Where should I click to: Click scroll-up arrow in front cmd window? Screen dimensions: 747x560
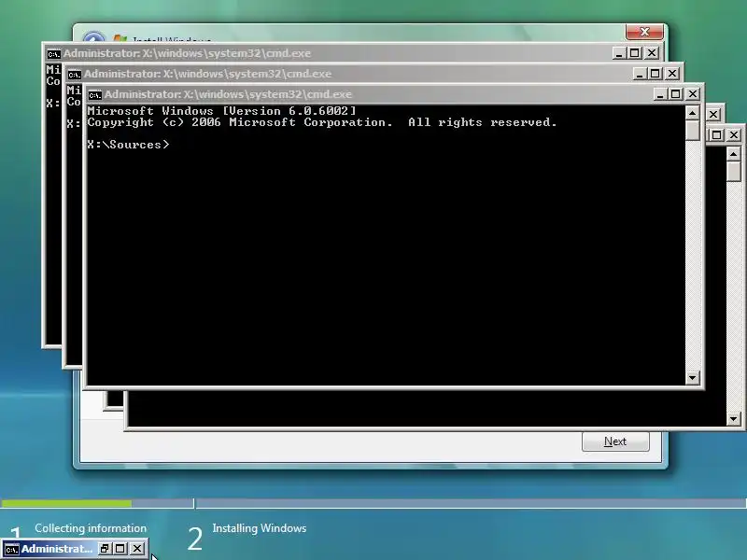coord(692,113)
